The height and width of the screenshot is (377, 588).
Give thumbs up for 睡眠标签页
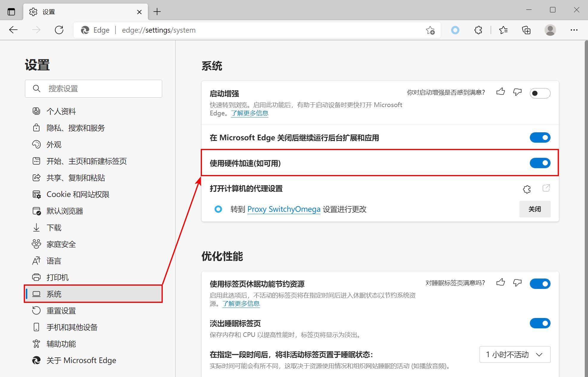coord(501,282)
